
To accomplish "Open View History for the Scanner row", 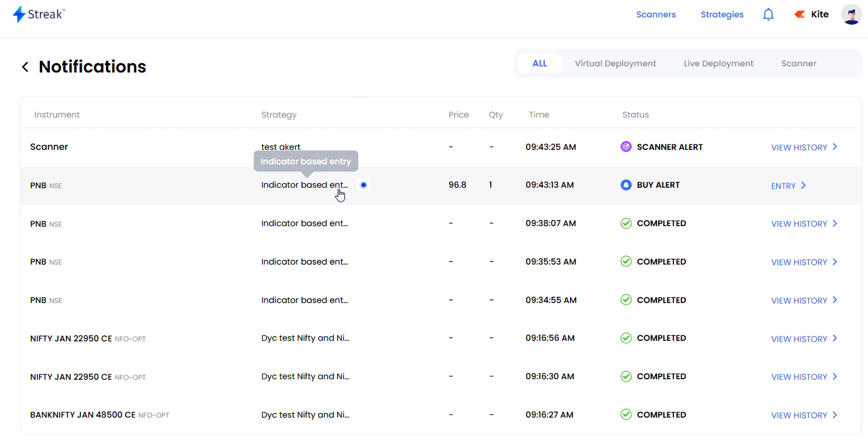I will 799,148.
